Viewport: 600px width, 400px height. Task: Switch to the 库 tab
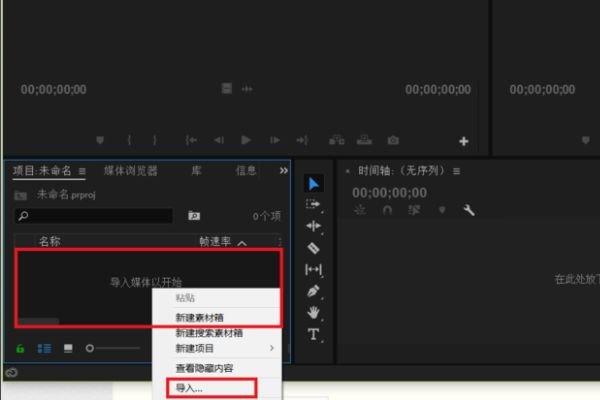[x=196, y=171]
